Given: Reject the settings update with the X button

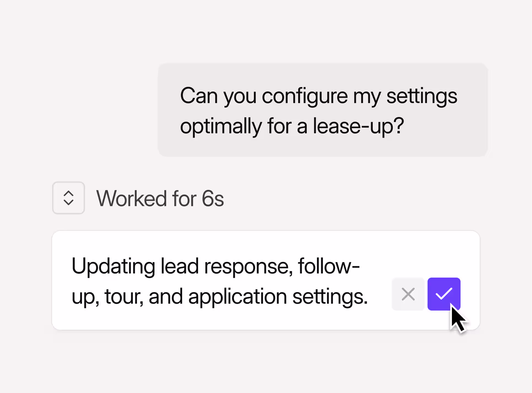Looking at the screenshot, I should [408, 294].
